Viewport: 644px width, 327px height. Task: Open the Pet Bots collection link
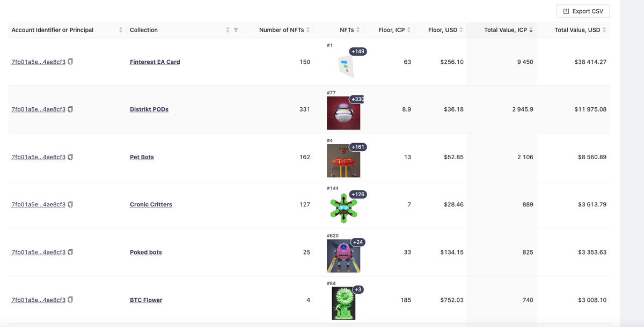(x=142, y=157)
